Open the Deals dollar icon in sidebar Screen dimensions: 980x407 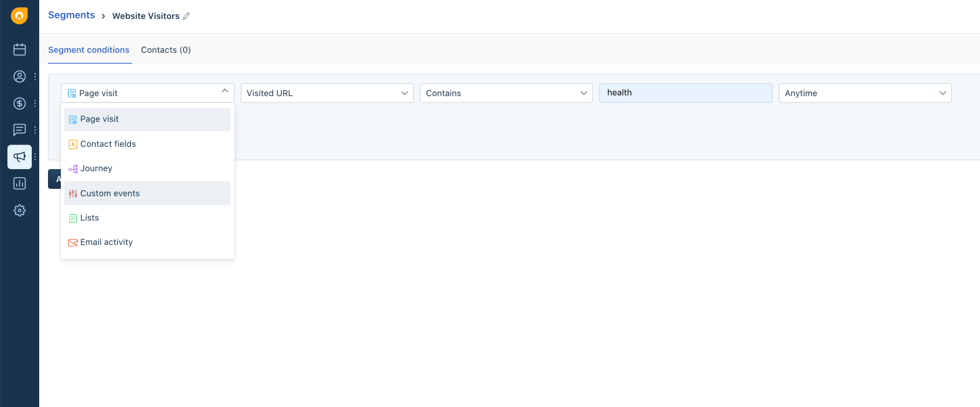click(20, 103)
